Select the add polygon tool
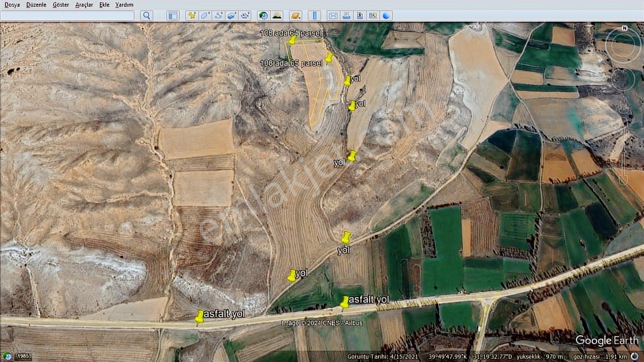The width and height of the screenshot is (644, 362). click(205, 16)
